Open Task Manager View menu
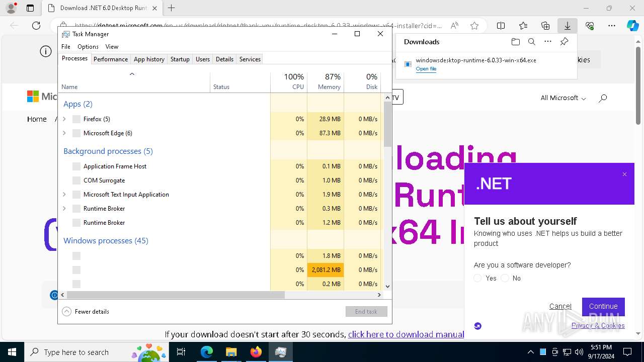This screenshot has width=644, height=362. click(x=112, y=47)
